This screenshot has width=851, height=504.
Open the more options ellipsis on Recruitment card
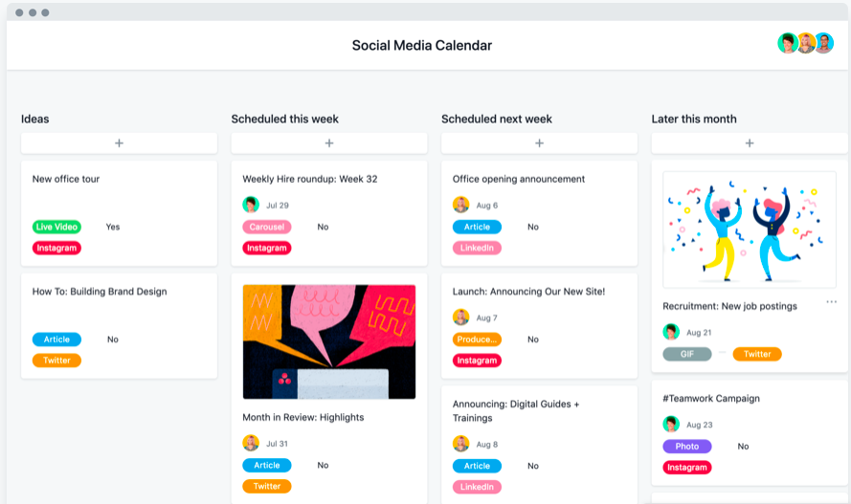click(x=831, y=302)
